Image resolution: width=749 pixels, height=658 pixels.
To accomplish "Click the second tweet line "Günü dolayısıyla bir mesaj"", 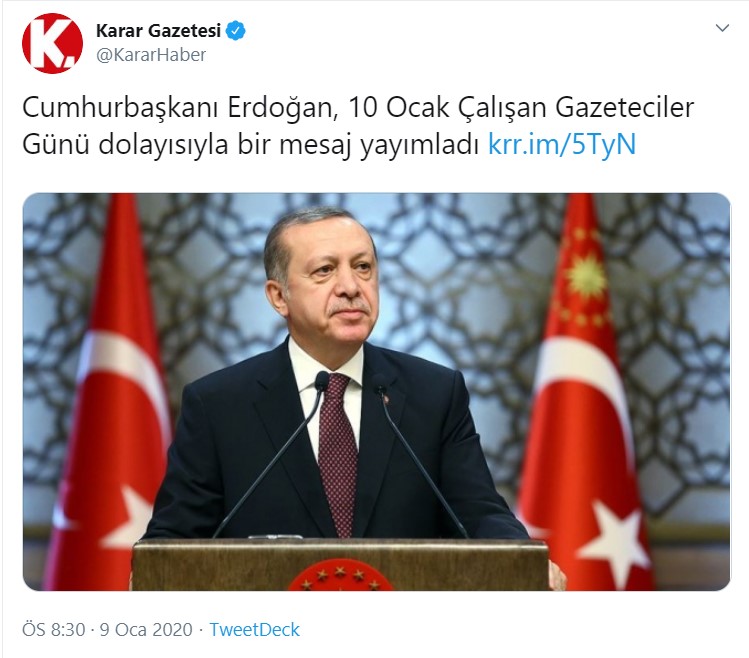I will tap(188, 144).
